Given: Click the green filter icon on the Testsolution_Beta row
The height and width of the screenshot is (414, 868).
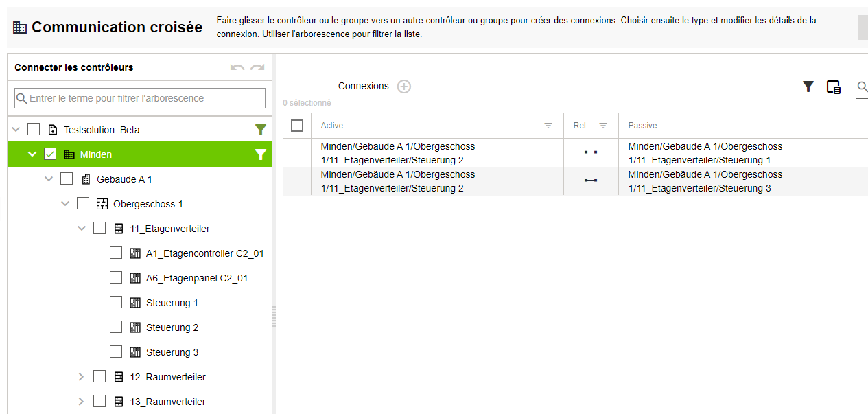Looking at the screenshot, I should click(x=261, y=130).
